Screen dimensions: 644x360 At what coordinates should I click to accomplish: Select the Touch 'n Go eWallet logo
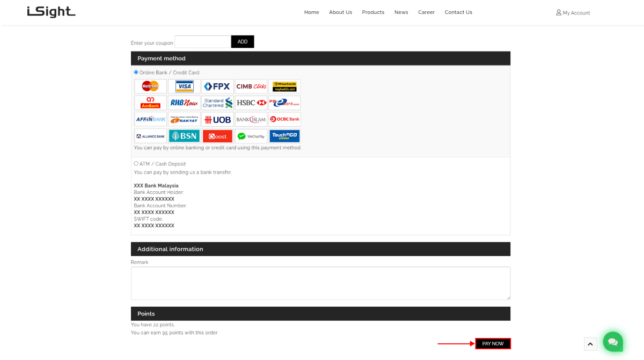coord(284,136)
